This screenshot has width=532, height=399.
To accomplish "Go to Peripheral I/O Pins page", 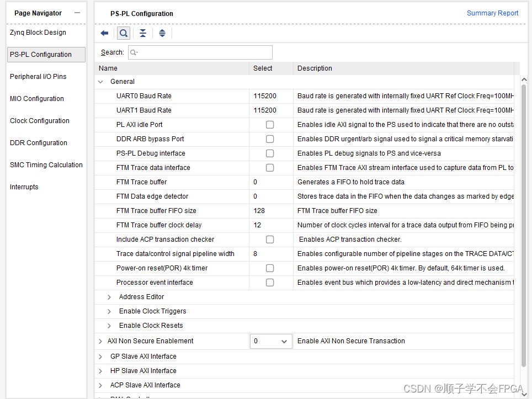I will (x=38, y=76).
